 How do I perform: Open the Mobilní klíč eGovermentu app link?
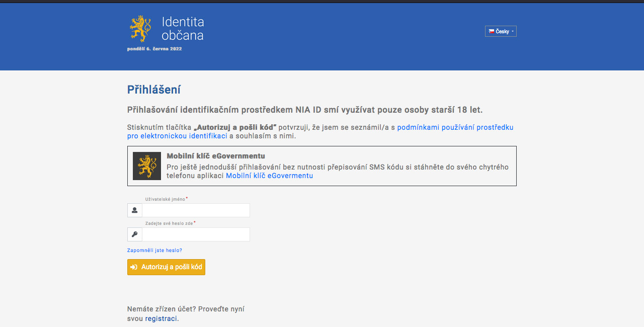(x=269, y=176)
